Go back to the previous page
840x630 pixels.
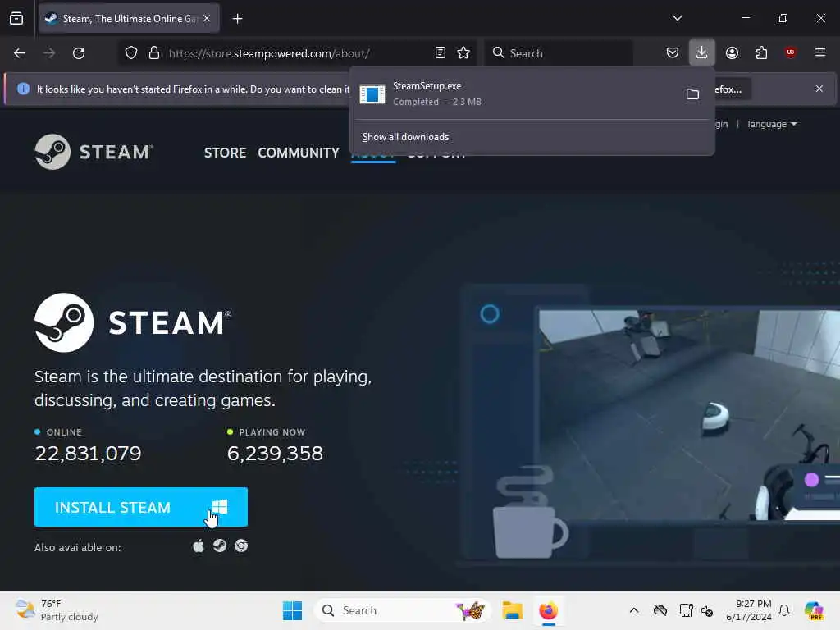pyautogui.click(x=20, y=53)
